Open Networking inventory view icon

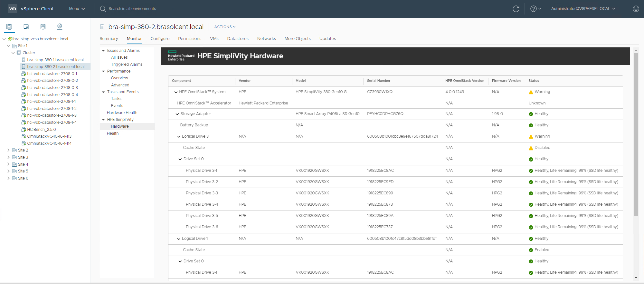point(60,26)
